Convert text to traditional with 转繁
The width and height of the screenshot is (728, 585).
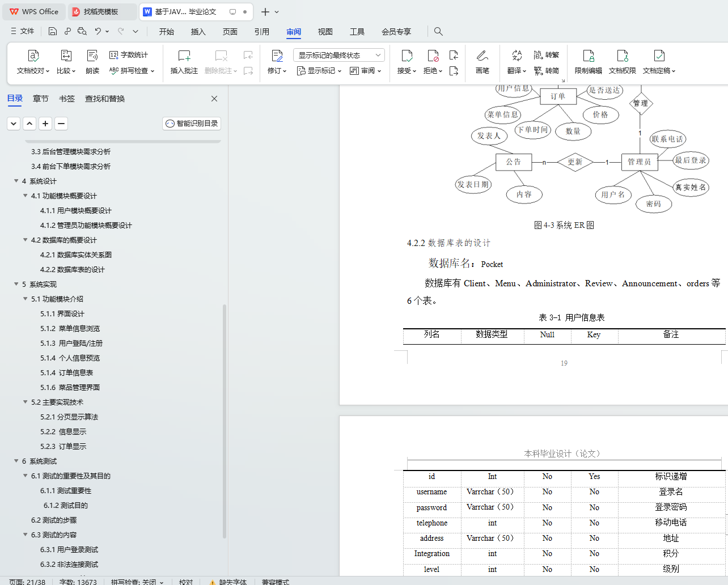[x=547, y=55]
